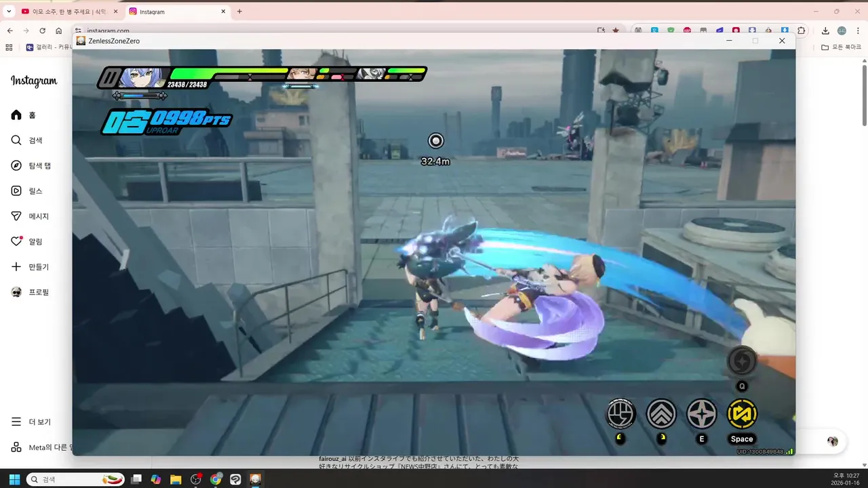This screenshot has height=488, width=868.
Task: Open OBS Studio from the taskbar
Action: [196, 479]
